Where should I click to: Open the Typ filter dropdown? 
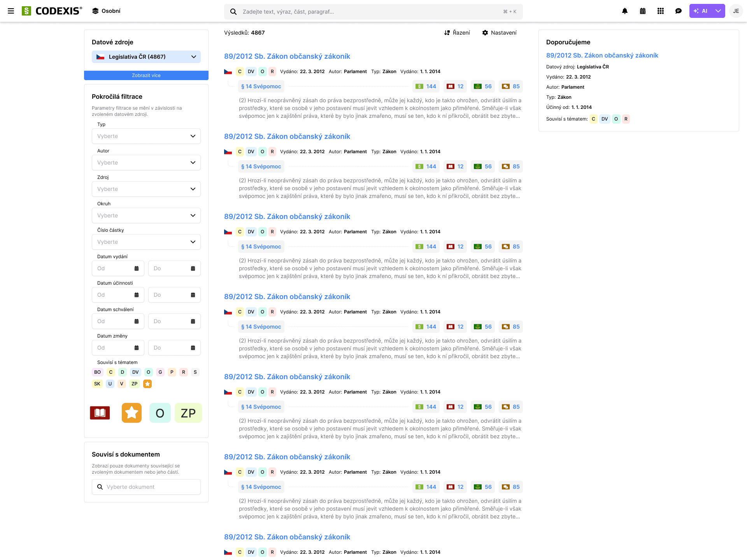click(x=146, y=136)
